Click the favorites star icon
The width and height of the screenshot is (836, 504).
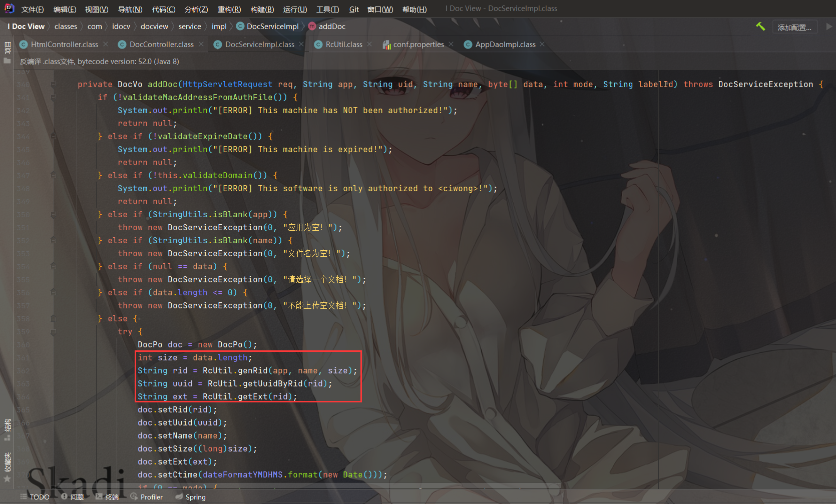click(7, 479)
